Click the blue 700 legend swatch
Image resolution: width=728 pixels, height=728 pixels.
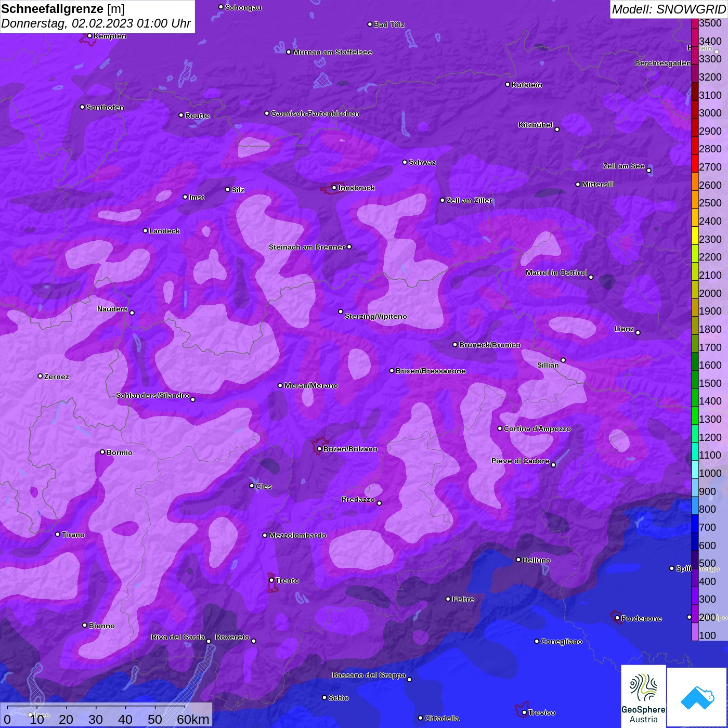tap(695, 527)
